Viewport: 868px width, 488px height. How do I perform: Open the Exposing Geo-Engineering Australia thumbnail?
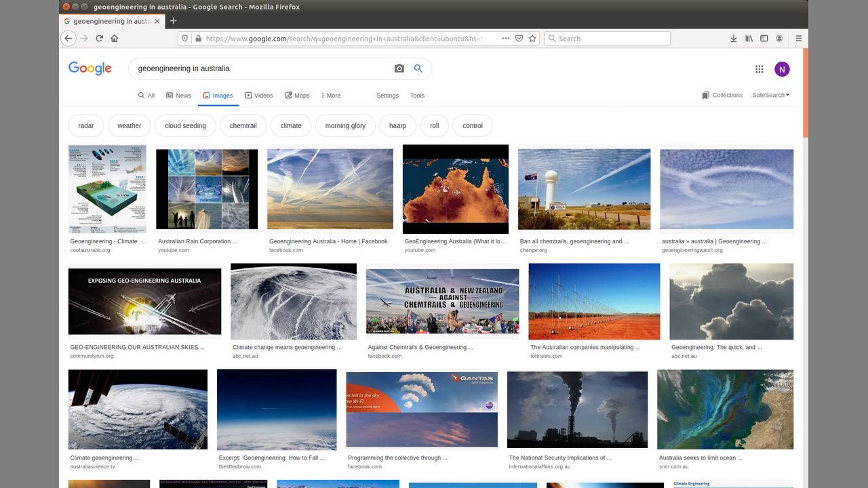click(x=144, y=302)
